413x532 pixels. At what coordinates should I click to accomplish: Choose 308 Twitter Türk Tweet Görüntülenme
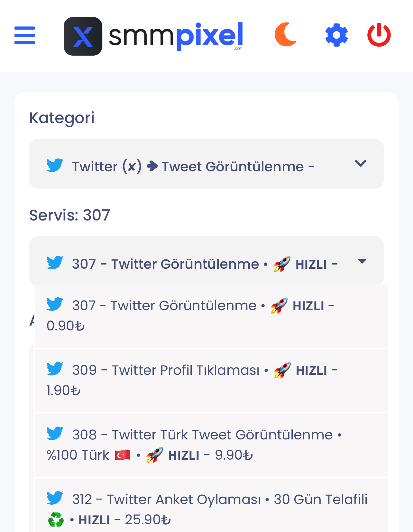(x=193, y=444)
